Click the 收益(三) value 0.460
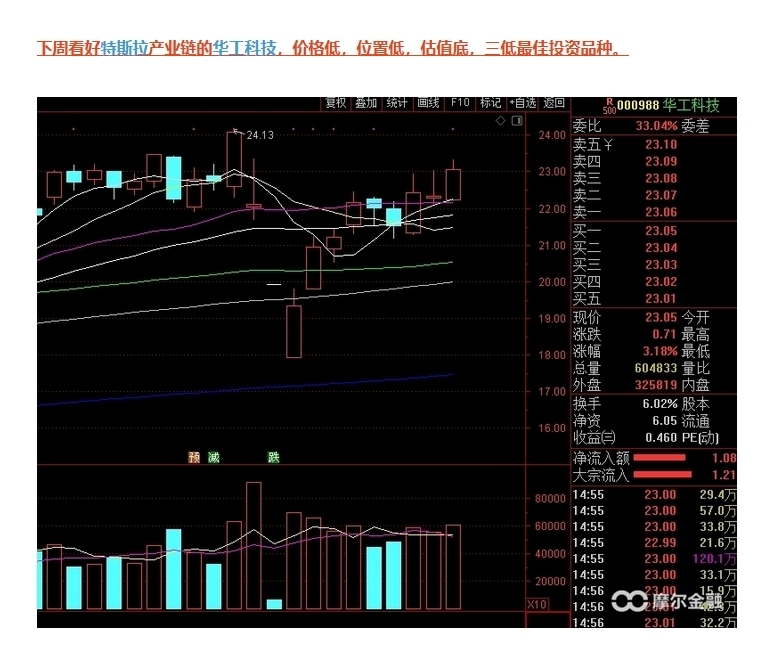The image size is (779, 649). [x=661, y=438]
